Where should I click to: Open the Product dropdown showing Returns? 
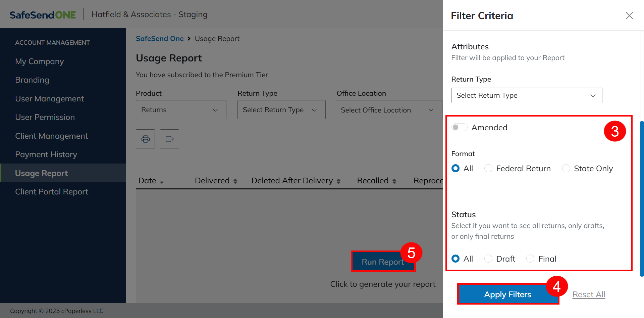(x=181, y=110)
